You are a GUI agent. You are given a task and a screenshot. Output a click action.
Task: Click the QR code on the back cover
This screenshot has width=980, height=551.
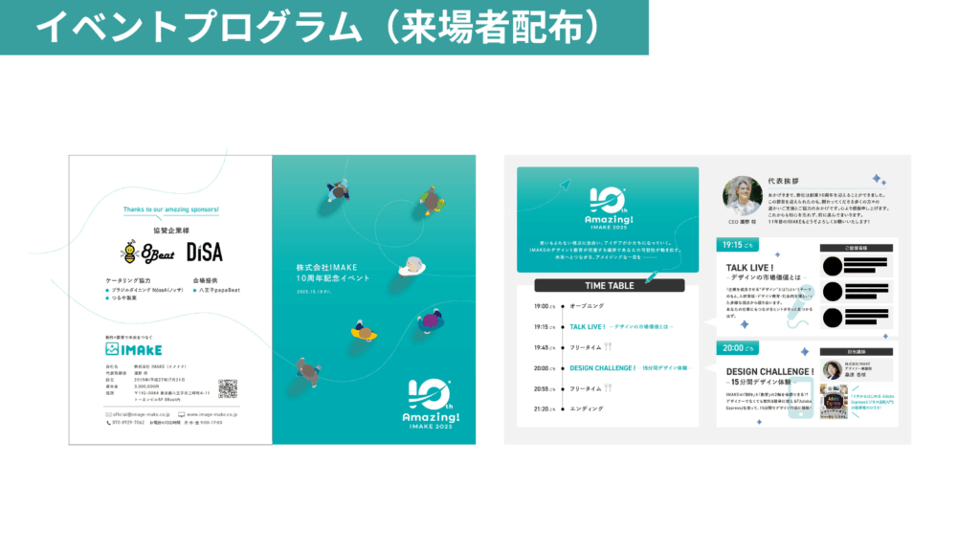coord(227,388)
